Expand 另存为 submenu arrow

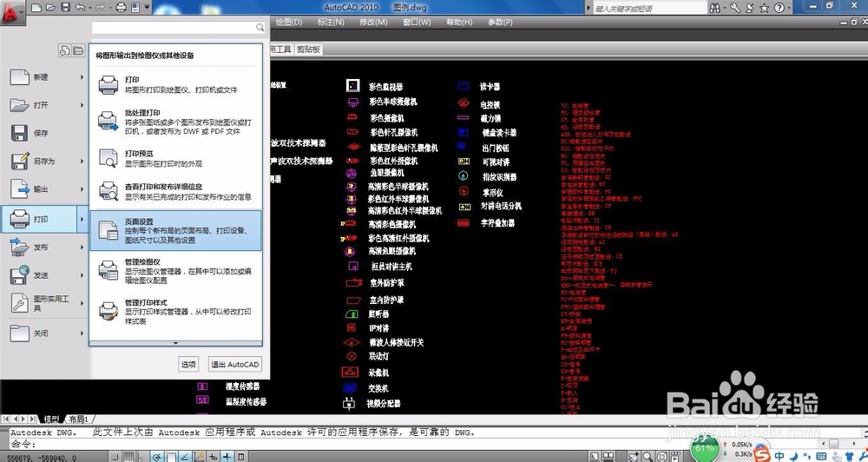[82, 162]
